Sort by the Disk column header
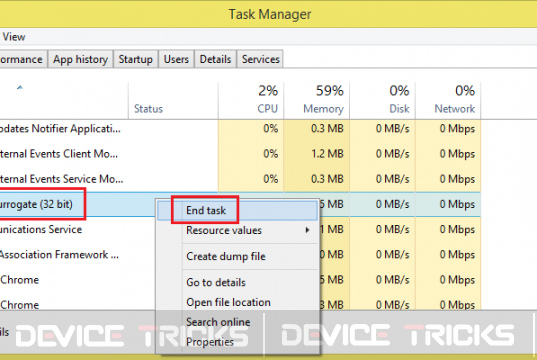 click(383, 100)
